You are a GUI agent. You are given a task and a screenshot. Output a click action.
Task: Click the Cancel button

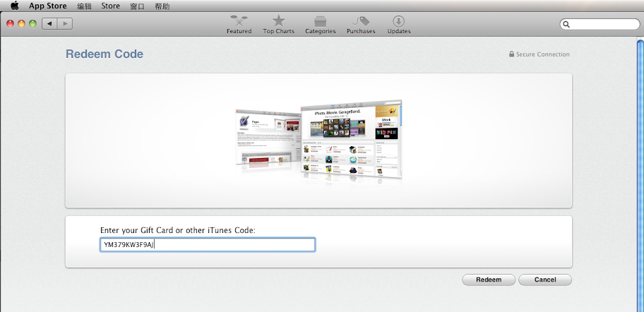point(545,280)
